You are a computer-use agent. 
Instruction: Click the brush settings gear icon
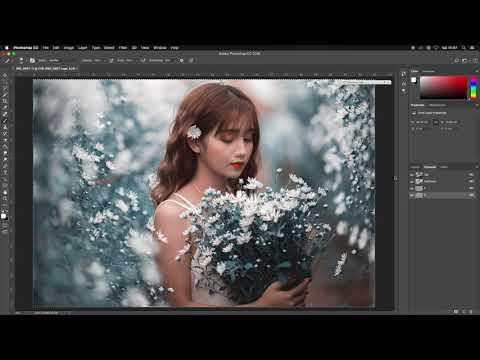tap(182, 60)
